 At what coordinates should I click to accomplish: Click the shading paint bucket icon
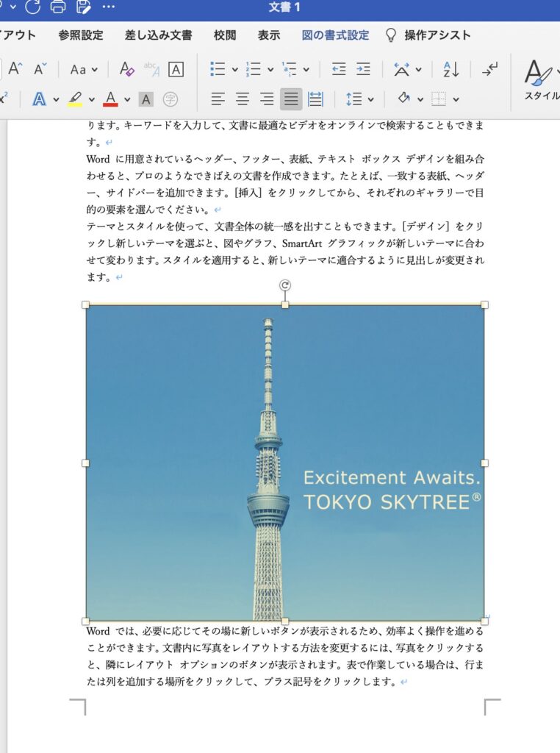[x=403, y=99]
